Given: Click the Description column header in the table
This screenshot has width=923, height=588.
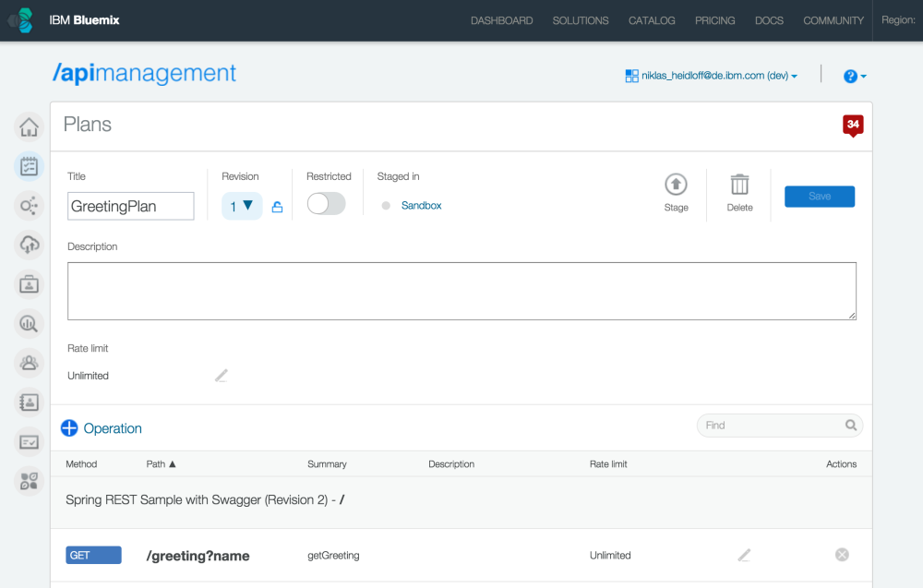Looking at the screenshot, I should point(451,463).
